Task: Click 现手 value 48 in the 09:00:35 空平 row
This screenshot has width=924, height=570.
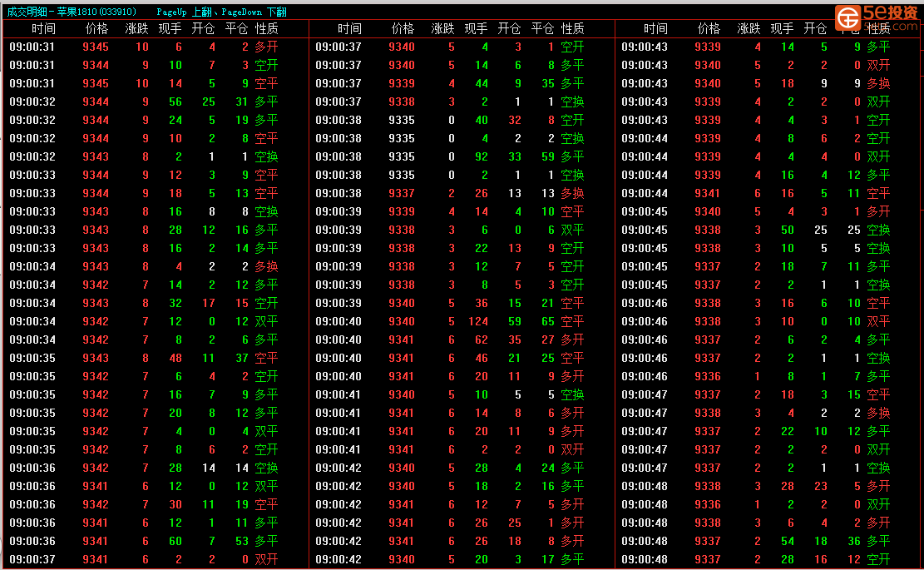Action: pyautogui.click(x=175, y=358)
